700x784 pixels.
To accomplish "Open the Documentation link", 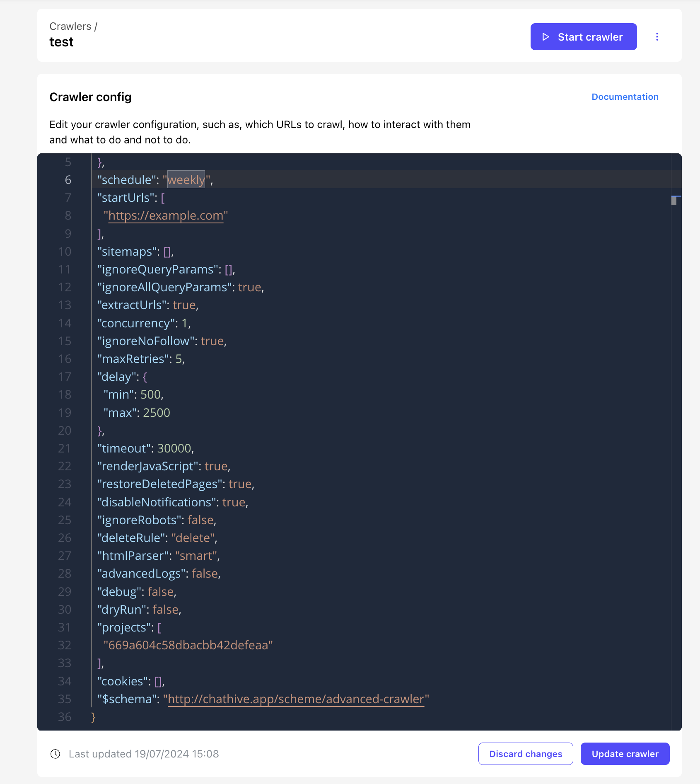I will pos(625,97).
